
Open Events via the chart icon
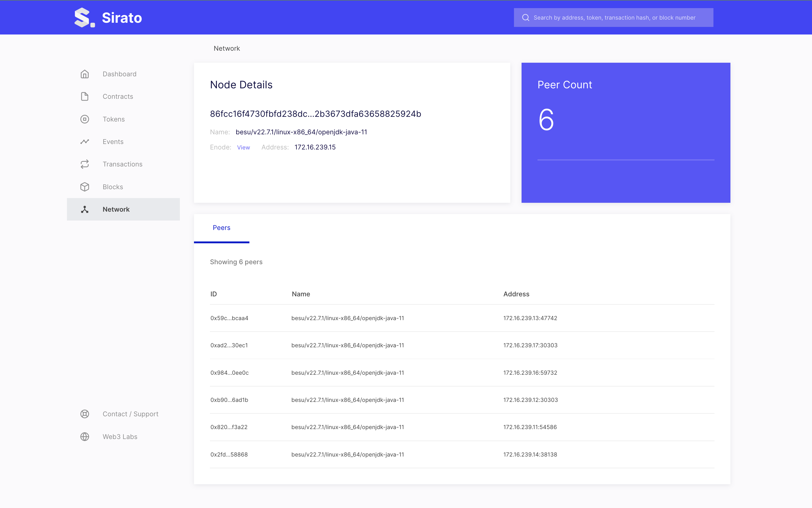coord(84,141)
